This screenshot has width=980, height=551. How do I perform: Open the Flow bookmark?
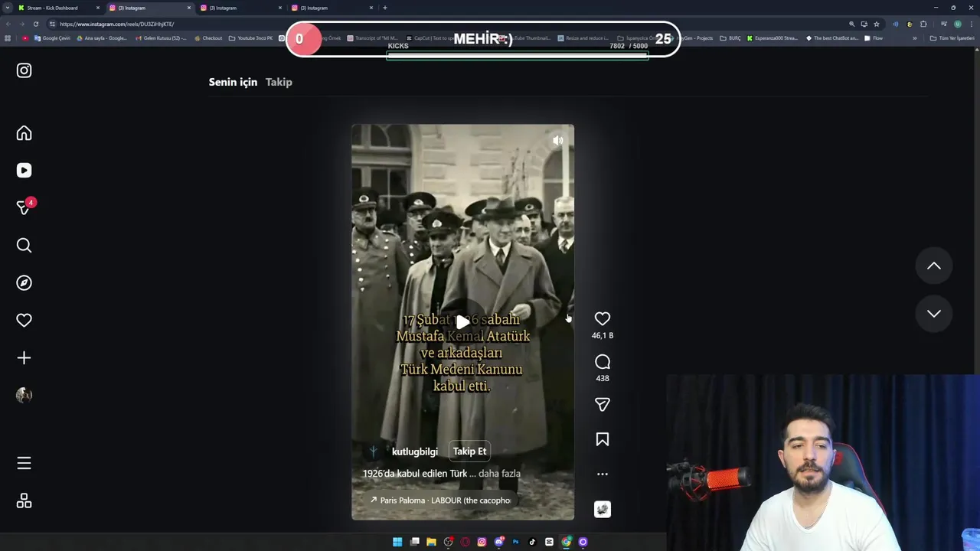(x=873, y=38)
